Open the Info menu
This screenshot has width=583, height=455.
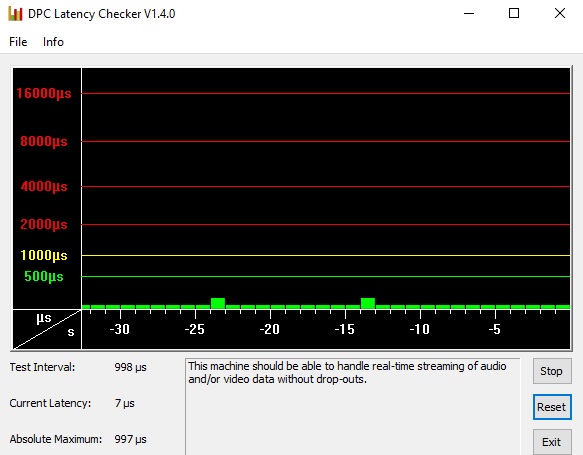pos(53,42)
